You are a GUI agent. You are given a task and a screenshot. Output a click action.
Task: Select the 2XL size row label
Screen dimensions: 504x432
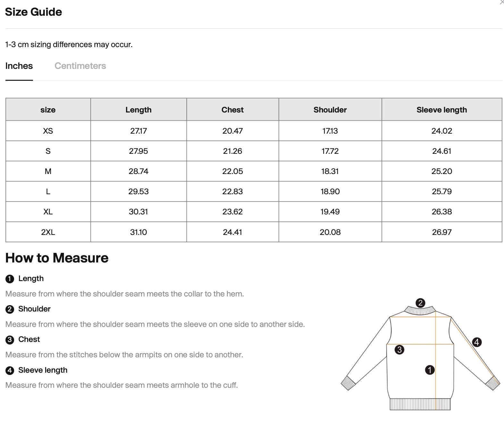[x=48, y=232]
